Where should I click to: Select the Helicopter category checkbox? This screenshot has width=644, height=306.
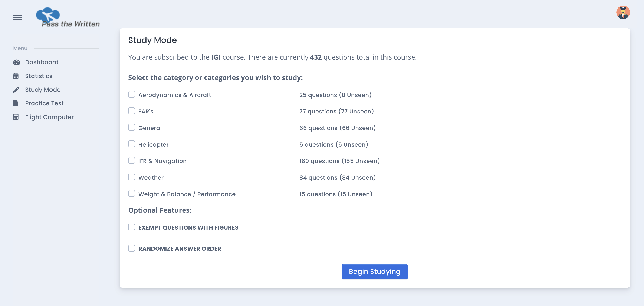(131, 144)
